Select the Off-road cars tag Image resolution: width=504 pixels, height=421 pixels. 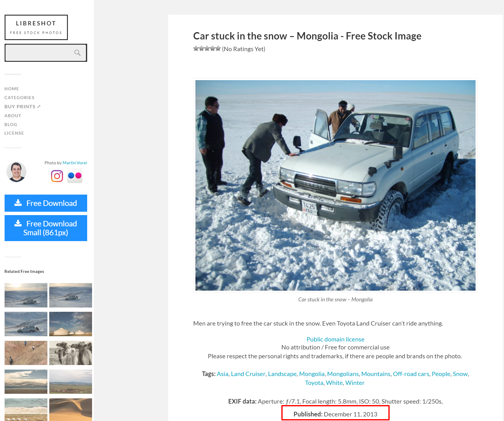coord(411,374)
